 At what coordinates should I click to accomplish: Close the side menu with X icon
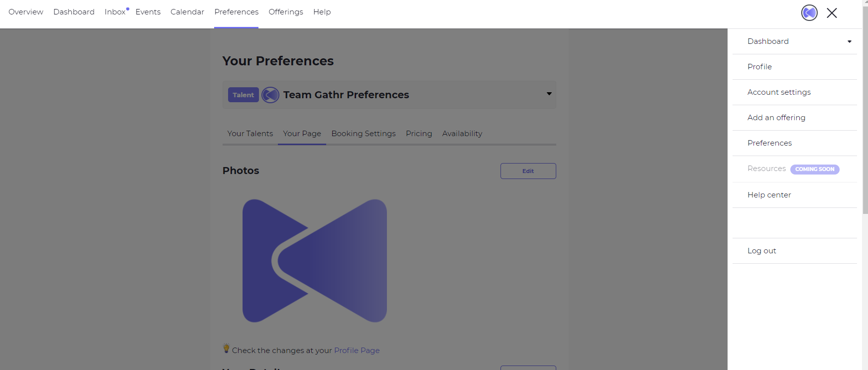832,13
